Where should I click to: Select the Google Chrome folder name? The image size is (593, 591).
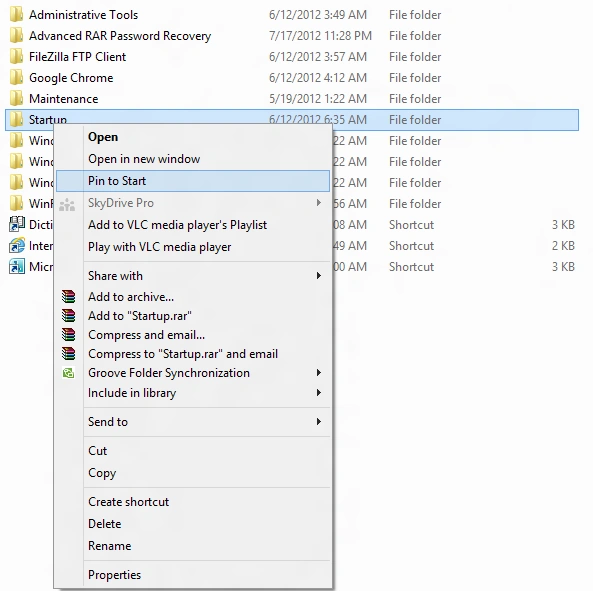coord(71,78)
